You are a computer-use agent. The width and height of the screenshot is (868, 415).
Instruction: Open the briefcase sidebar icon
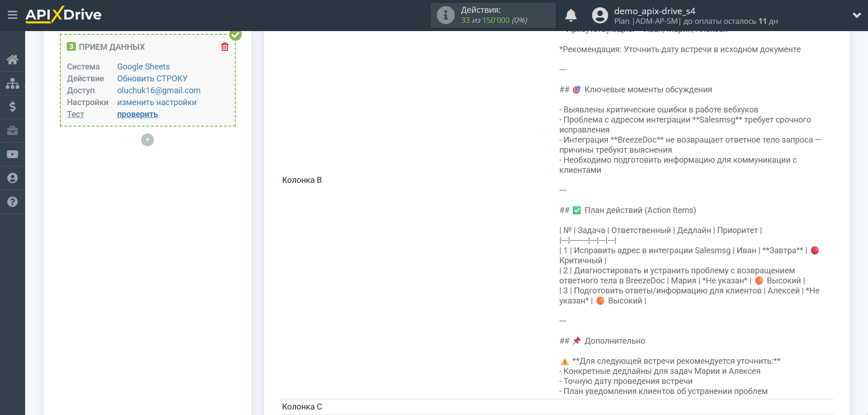[12, 131]
